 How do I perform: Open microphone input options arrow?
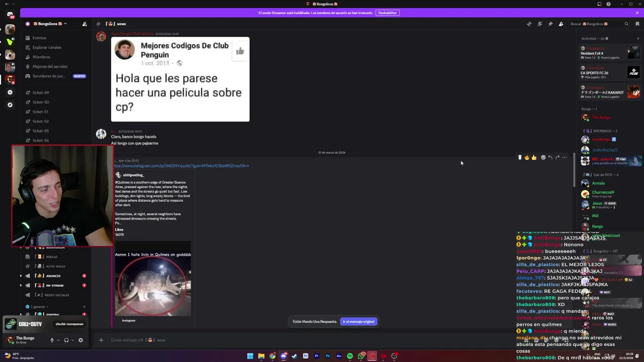(x=58, y=340)
